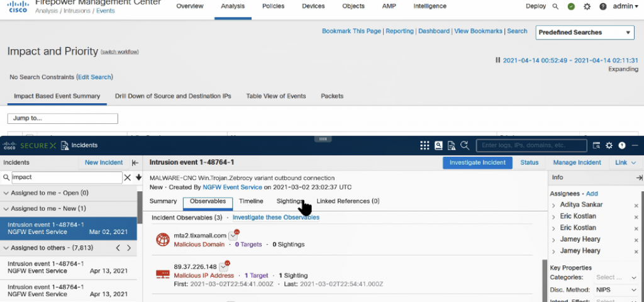Open the Categories select dropdown

coord(616,277)
